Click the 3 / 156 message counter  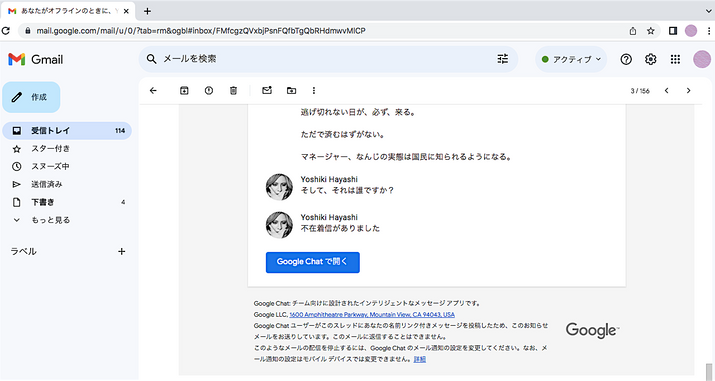(640, 91)
